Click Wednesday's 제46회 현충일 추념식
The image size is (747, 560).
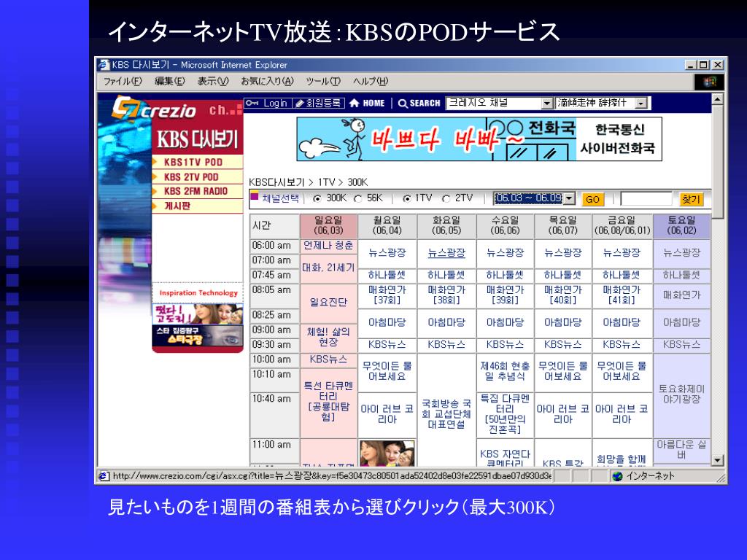[505, 371]
